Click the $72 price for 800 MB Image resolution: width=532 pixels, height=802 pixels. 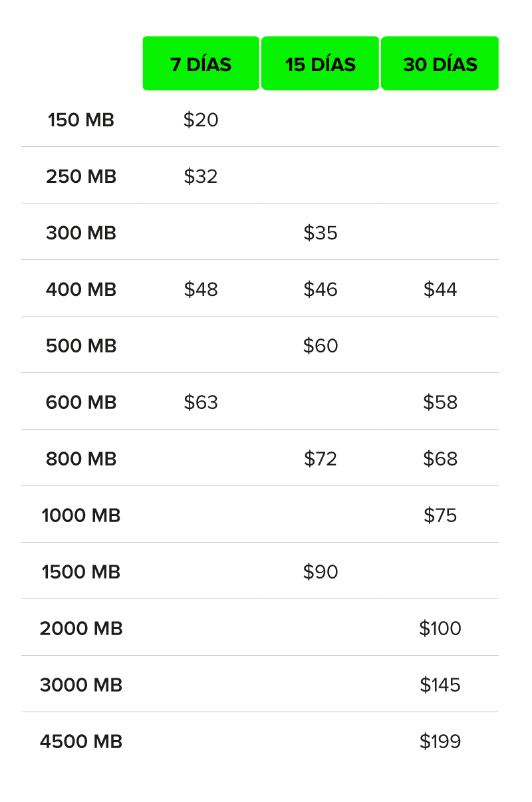321,460
